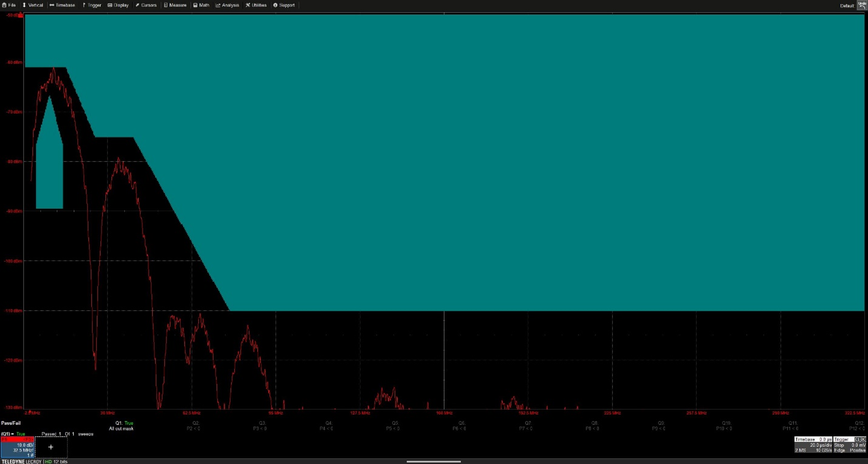Screen dimensions: 868x464
Task: Click the Timebase descriptor box
Action: 813,445
